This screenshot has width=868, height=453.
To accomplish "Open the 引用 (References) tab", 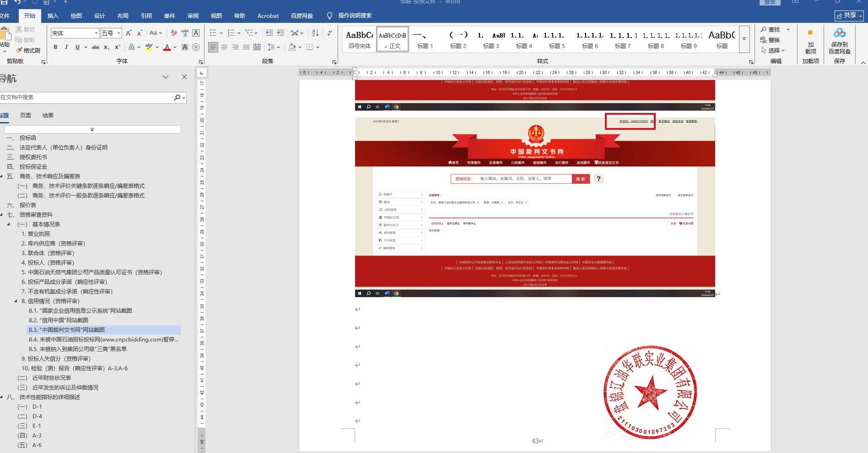I will (146, 16).
